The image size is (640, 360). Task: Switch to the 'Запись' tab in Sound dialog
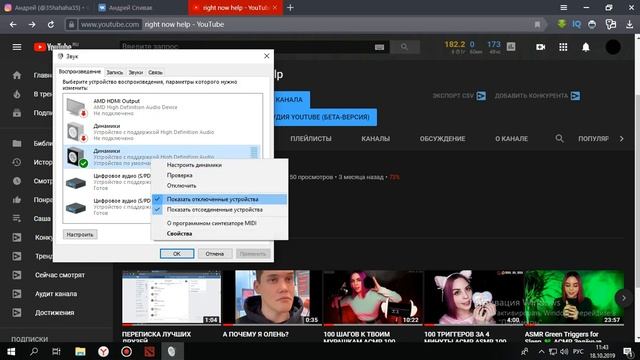pos(115,72)
